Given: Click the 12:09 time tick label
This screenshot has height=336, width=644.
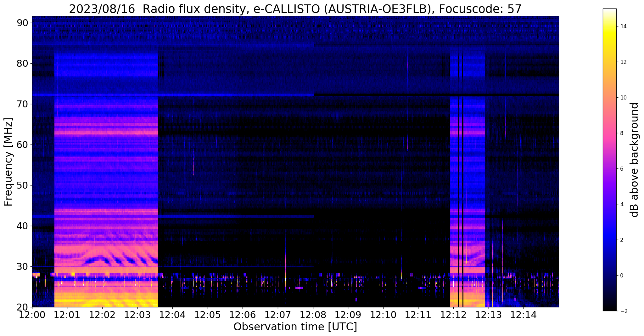Looking at the screenshot, I should pyautogui.click(x=348, y=314).
